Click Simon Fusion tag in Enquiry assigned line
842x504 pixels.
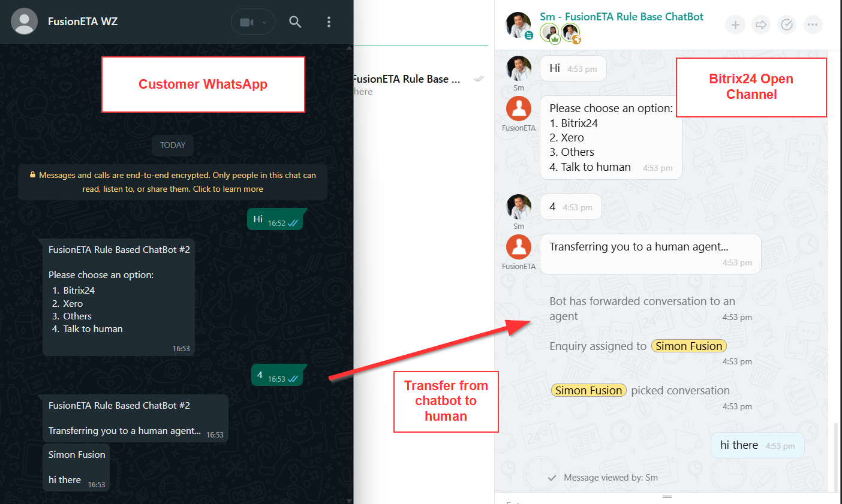click(688, 346)
